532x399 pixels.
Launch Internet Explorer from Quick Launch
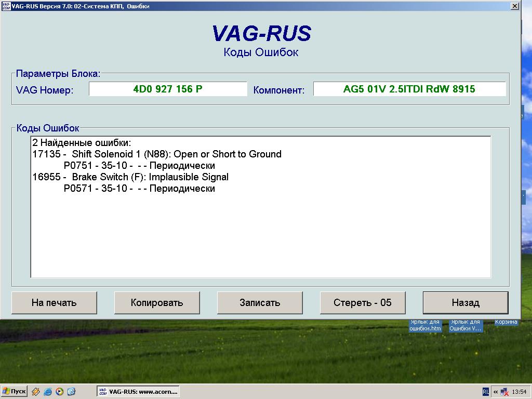48,391
